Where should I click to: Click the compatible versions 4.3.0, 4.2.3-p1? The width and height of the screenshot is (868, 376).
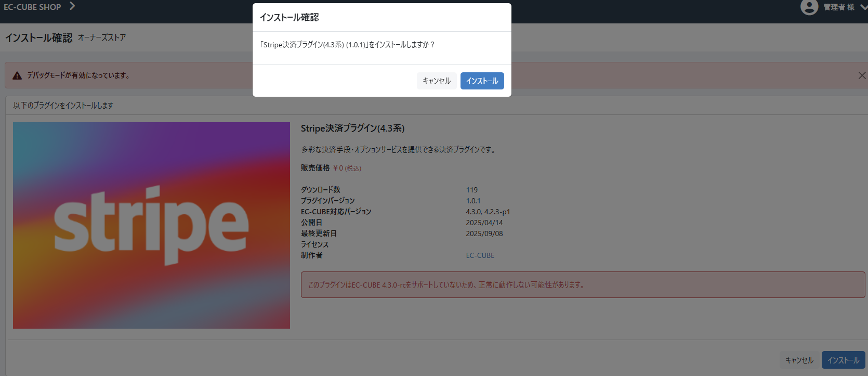tap(488, 212)
